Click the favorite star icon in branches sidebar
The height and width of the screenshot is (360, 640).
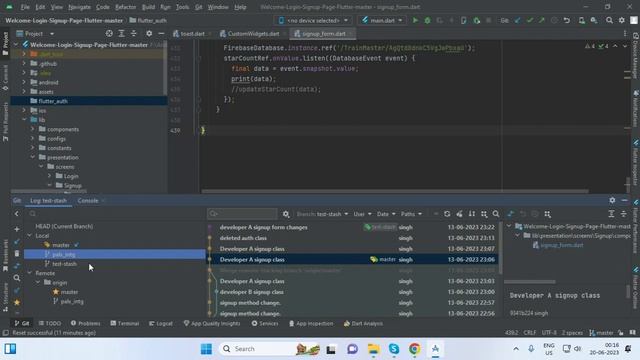click(x=17, y=302)
